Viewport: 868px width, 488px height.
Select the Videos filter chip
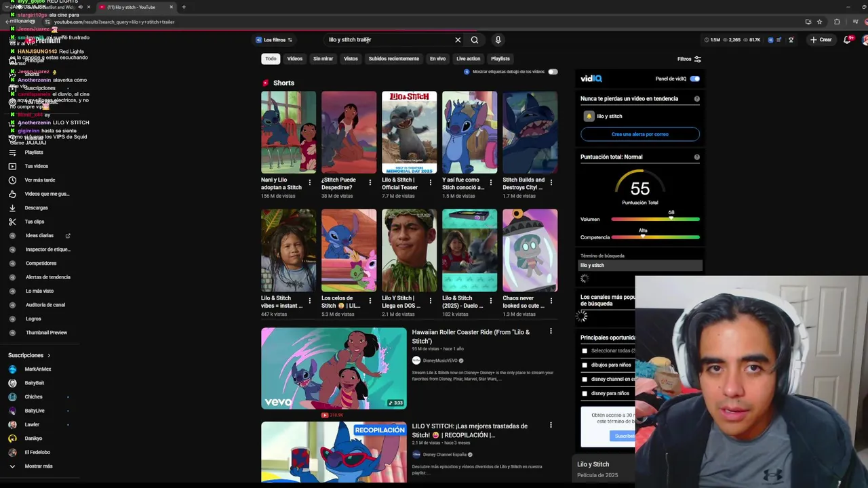pos(295,59)
